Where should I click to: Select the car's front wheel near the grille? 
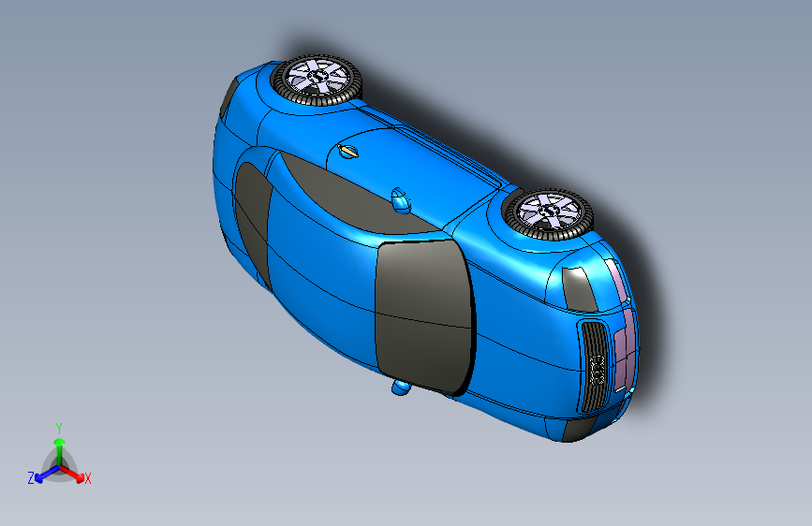click(549, 215)
